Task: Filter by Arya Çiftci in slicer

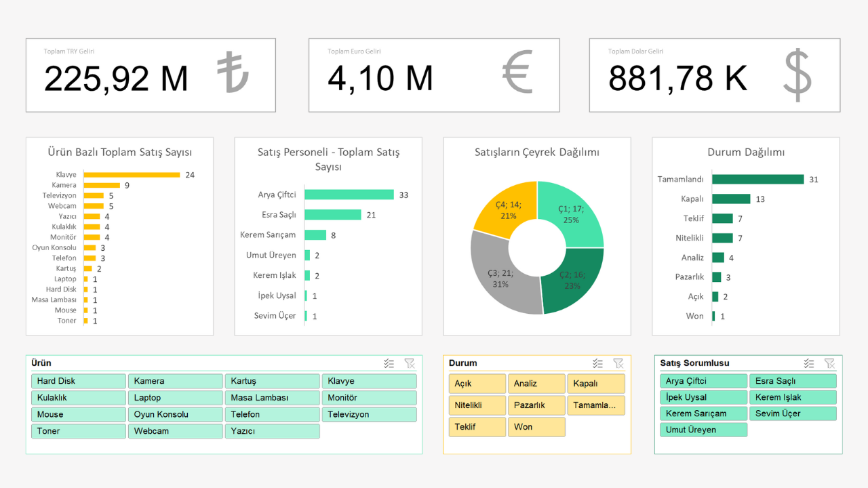Action: click(x=704, y=381)
